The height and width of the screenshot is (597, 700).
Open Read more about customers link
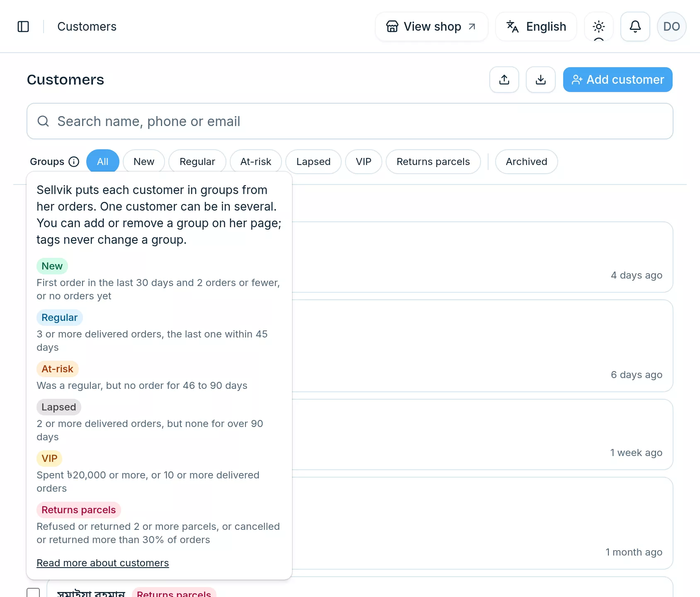coord(103,563)
